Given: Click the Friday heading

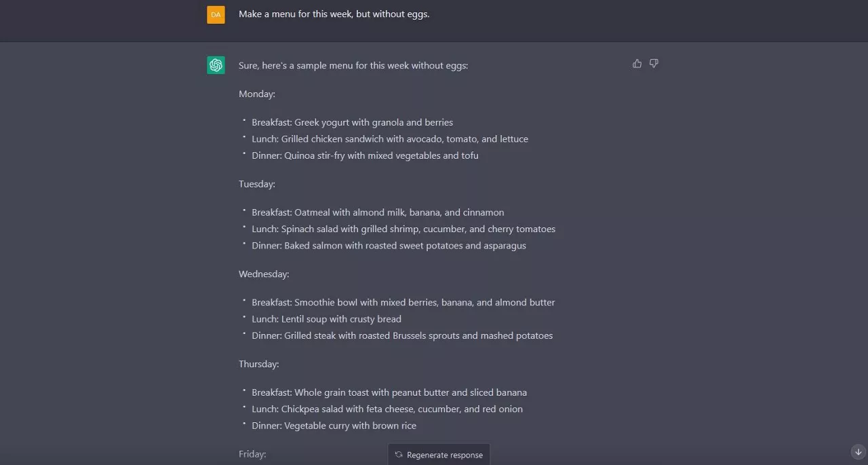Looking at the screenshot, I should (x=252, y=454).
